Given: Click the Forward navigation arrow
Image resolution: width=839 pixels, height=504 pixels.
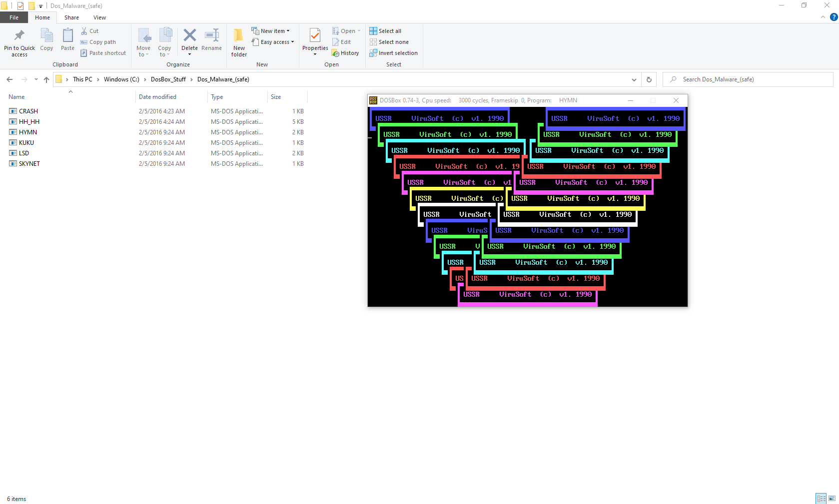Looking at the screenshot, I should (x=24, y=79).
